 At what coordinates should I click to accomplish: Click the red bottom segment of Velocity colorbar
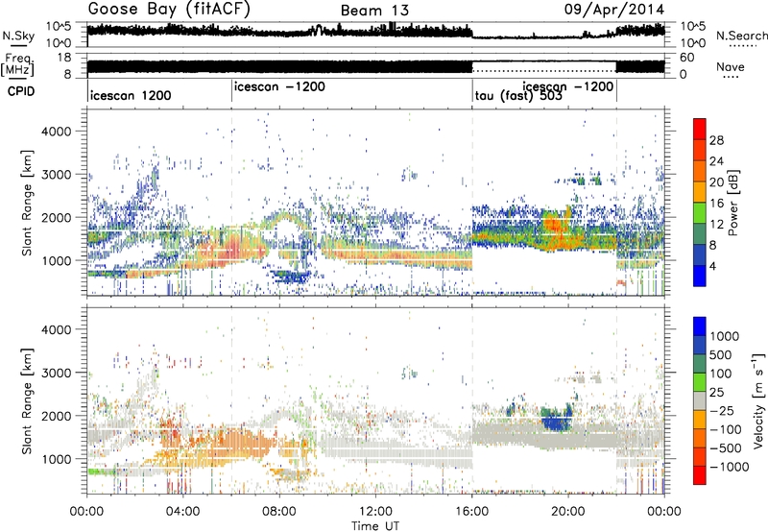[x=700, y=475]
